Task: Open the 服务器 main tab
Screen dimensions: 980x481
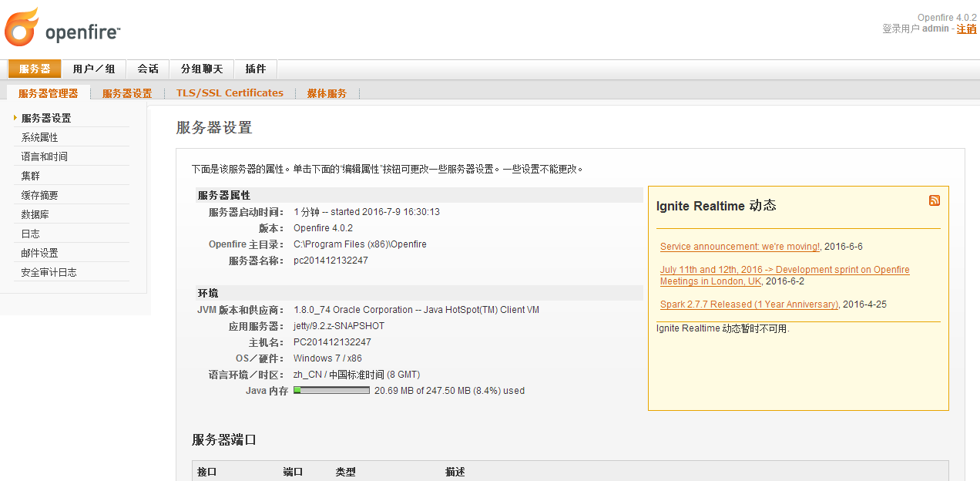Action: [35, 69]
